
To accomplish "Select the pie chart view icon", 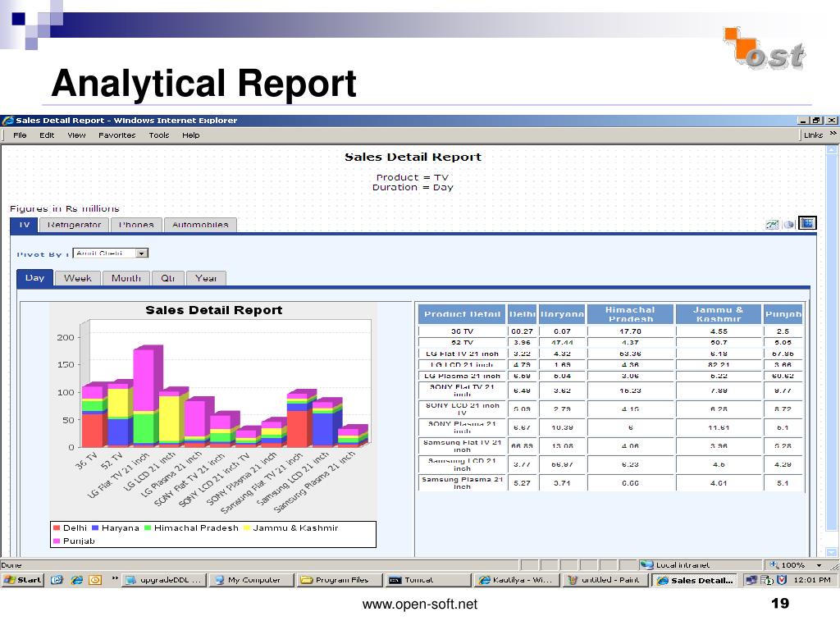I will [789, 225].
